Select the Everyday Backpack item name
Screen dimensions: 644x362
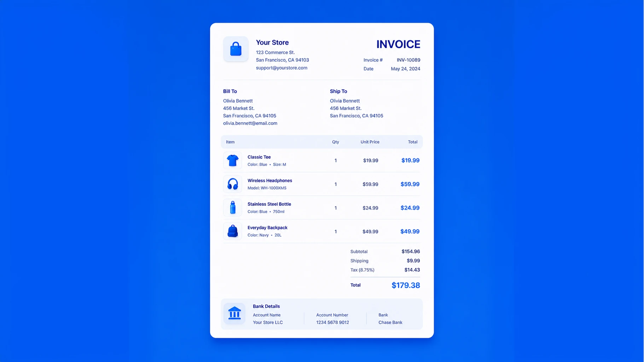click(x=267, y=228)
